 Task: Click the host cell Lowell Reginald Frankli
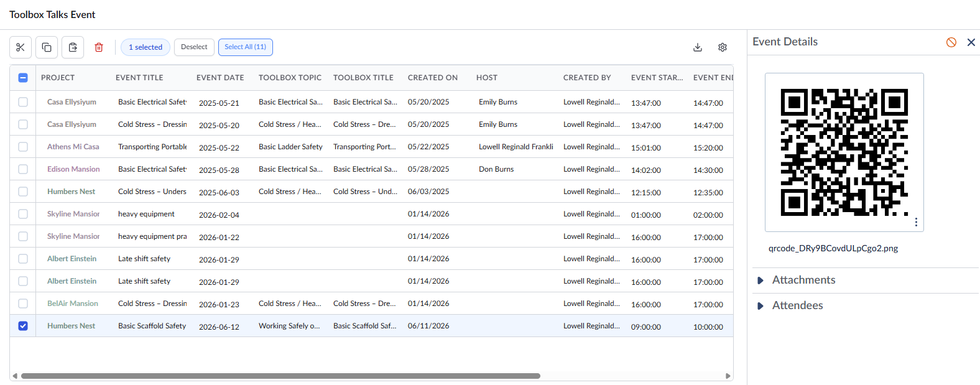point(516,147)
